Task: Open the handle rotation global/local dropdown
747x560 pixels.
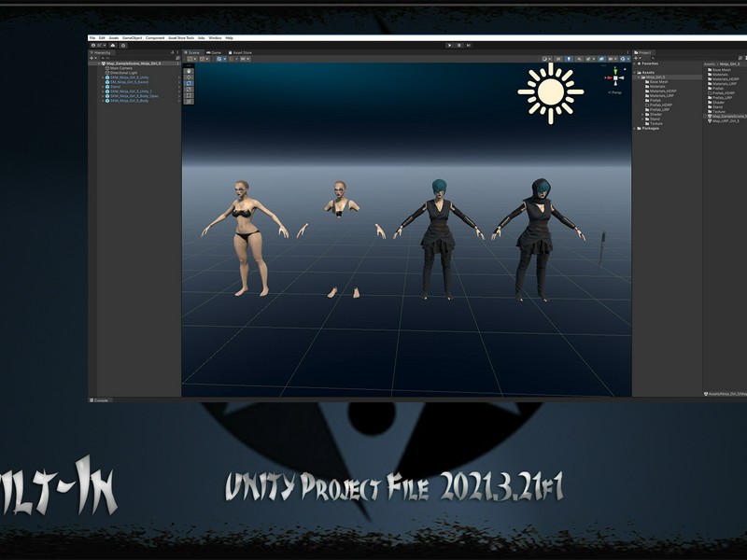Action: tap(204, 59)
